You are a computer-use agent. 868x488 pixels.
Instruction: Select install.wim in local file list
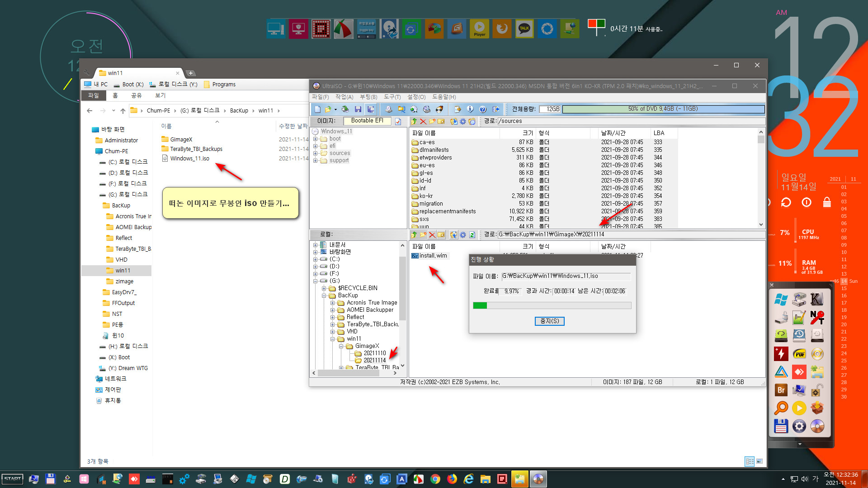click(429, 256)
